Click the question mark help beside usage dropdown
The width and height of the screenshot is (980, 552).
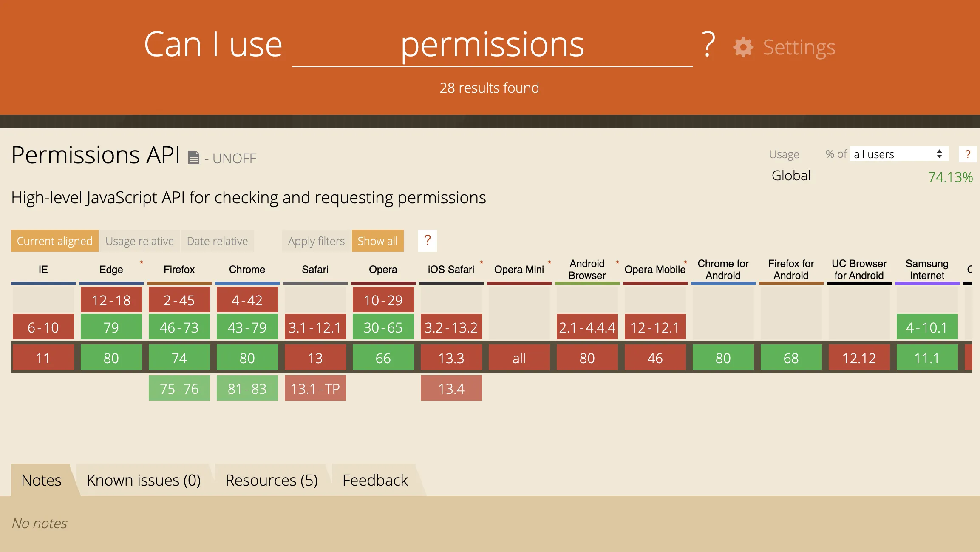(968, 154)
